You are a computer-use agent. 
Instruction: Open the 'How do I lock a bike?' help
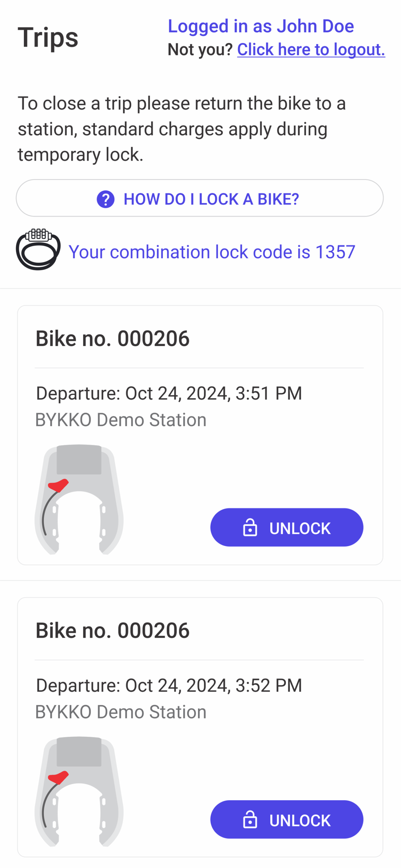click(200, 198)
